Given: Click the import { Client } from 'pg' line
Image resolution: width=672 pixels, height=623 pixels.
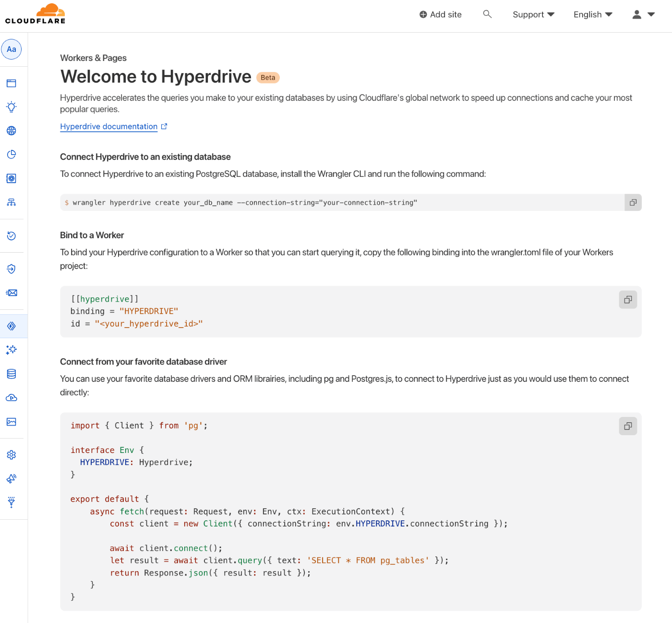Looking at the screenshot, I should (x=139, y=426).
